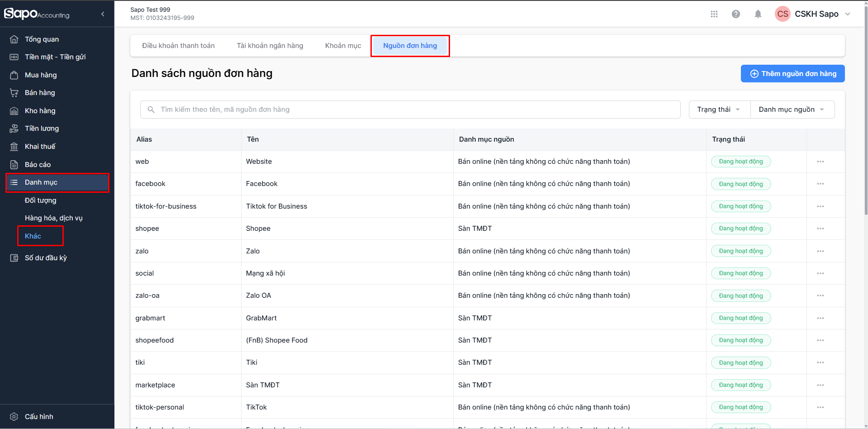This screenshot has height=429, width=868.
Task: Switch to the Khoản mục tab
Action: pyautogui.click(x=343, y=46)
